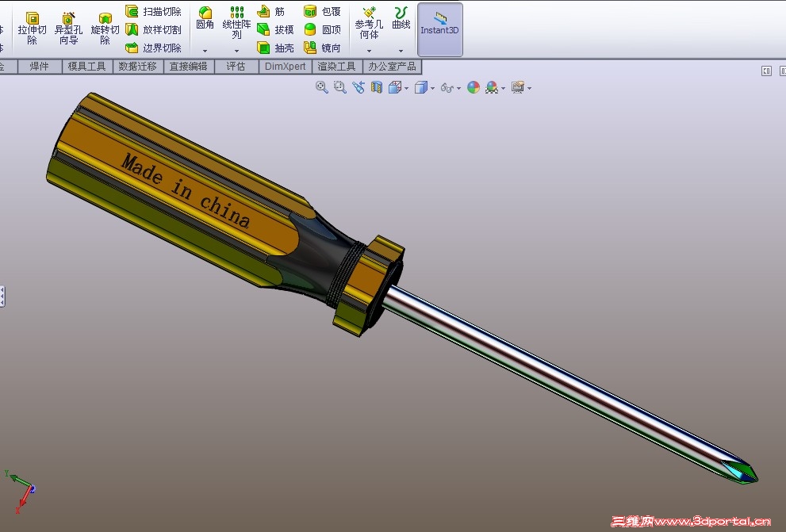The height and width of the screenshot is (532, 786).
Task: Open the 异型孔向导 hole wizard
Action: 69,28
